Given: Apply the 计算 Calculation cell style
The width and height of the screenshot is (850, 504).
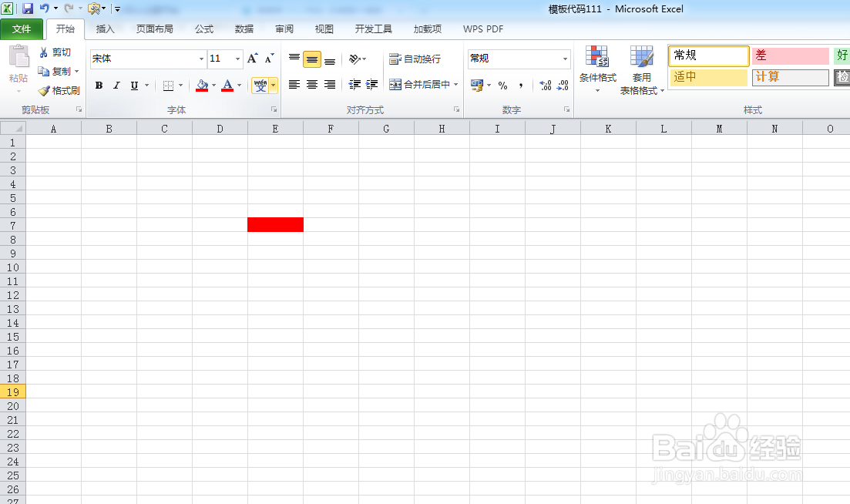Looking at the screenshot, I should [x=791, y=77].
